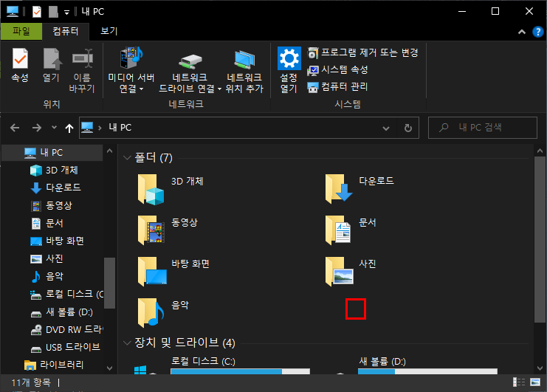547x392 pixels.
Task: Click 프로그램 제거 또는 변경
Action: click(362, 52)
